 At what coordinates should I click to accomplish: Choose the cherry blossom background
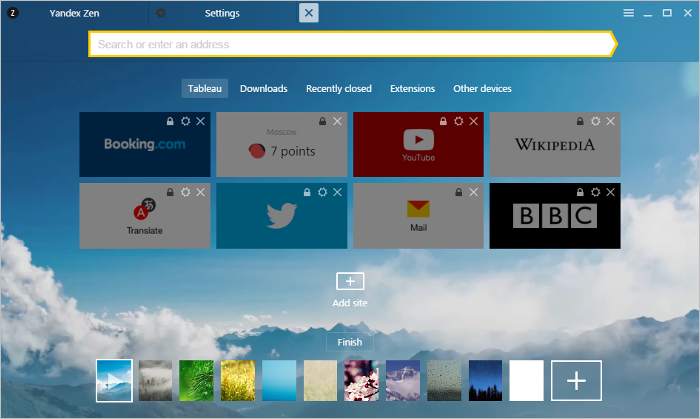[x=362, y=381]
